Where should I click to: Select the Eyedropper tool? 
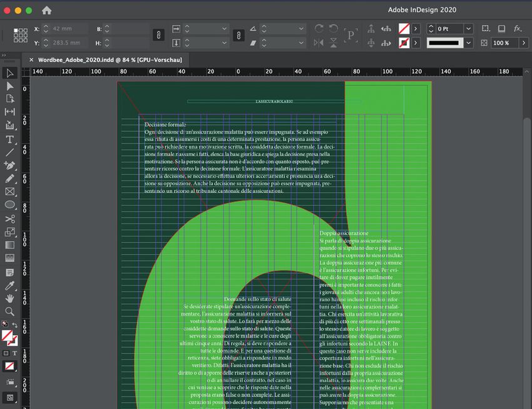coord(10,286)
